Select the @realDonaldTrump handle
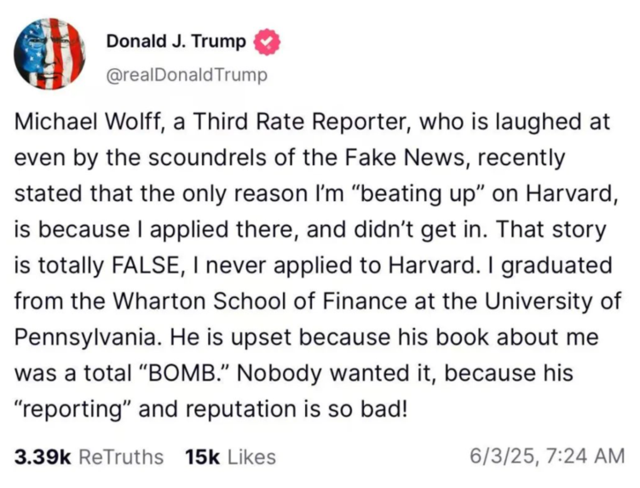The width and height of the screenshot is (640, 488). point(187,75)
